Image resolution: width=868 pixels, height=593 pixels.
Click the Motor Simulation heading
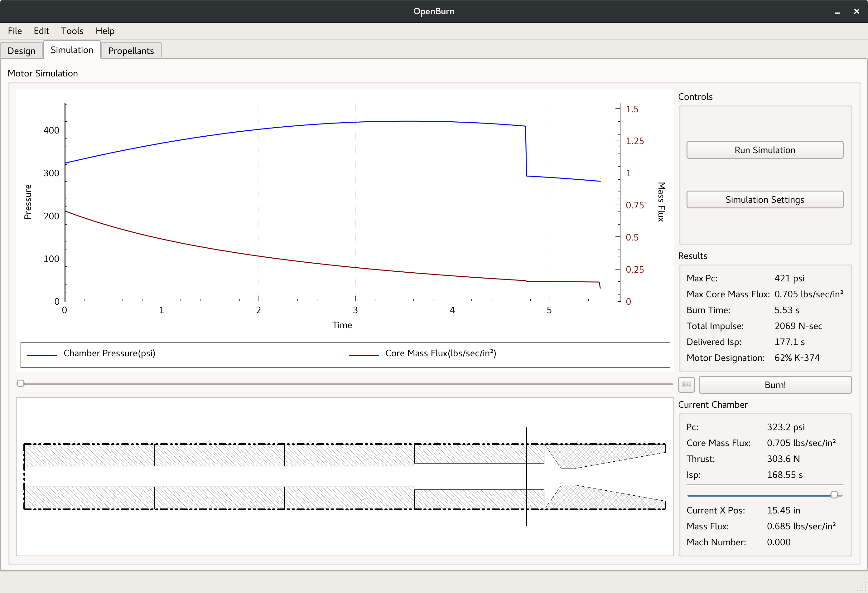[x=43, y=74]
